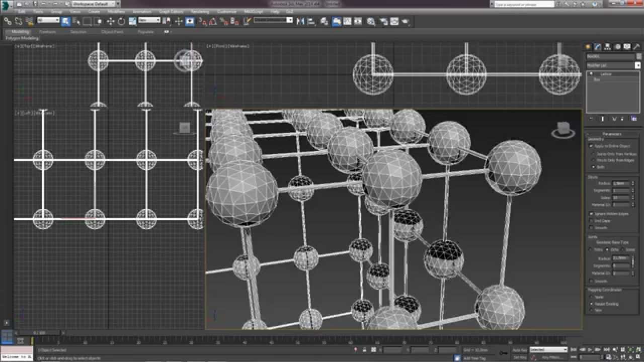This screenshot has width=644, height=362.
Task: Click the Unlink Selection tool
Action: [19, 21]
